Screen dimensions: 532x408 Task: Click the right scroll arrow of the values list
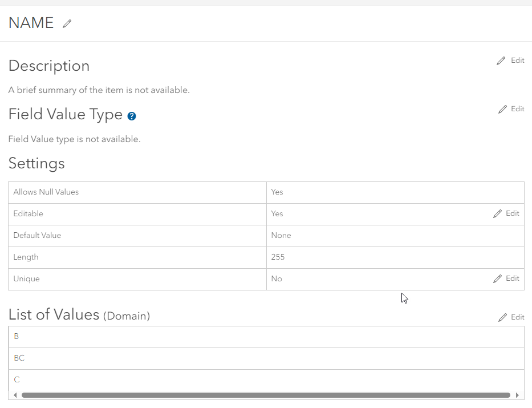tap(518, 394)
